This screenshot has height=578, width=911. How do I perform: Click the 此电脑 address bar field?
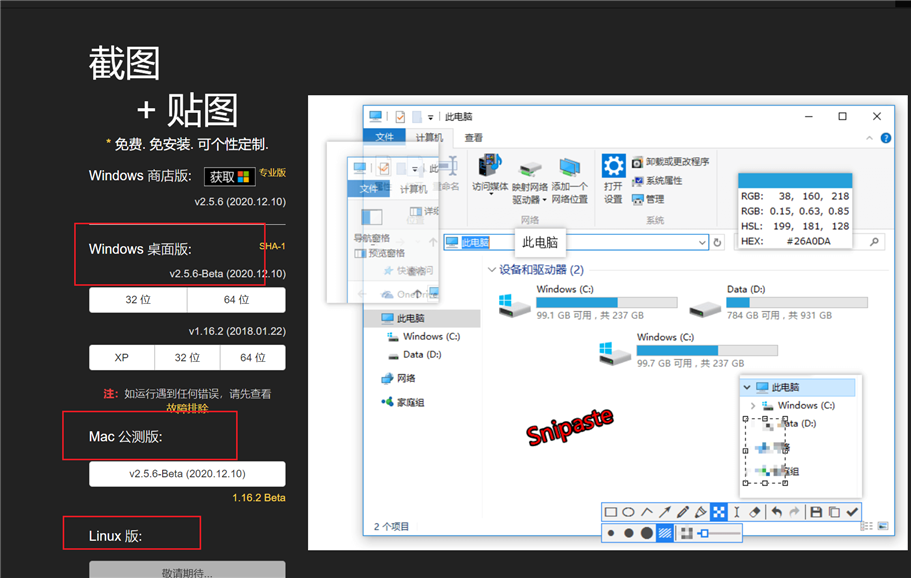click(576, 242)
